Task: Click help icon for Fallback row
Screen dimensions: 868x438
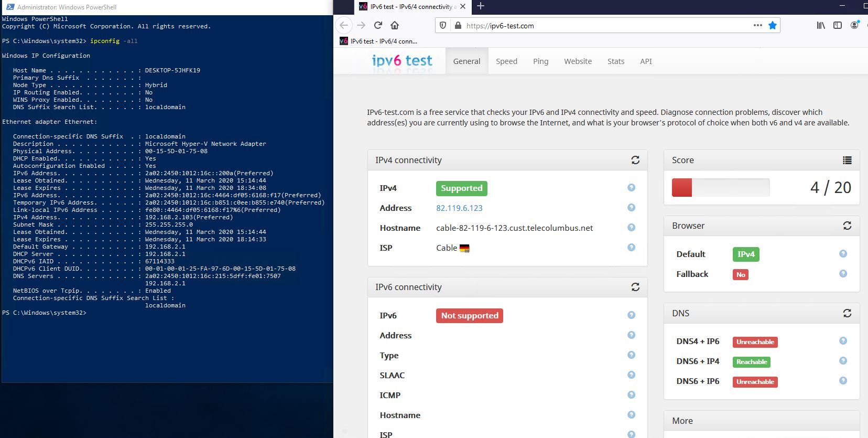Action: 843,274
